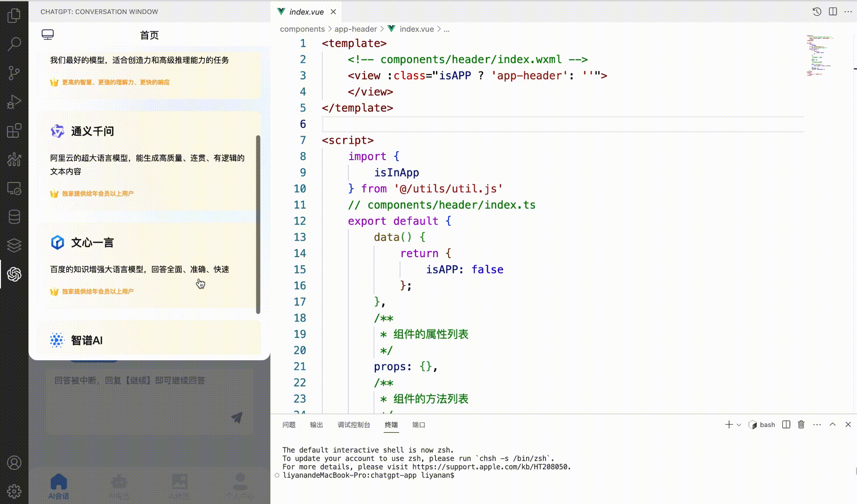
Task: Kill terminal with trash icon
Action: [801, 424]
